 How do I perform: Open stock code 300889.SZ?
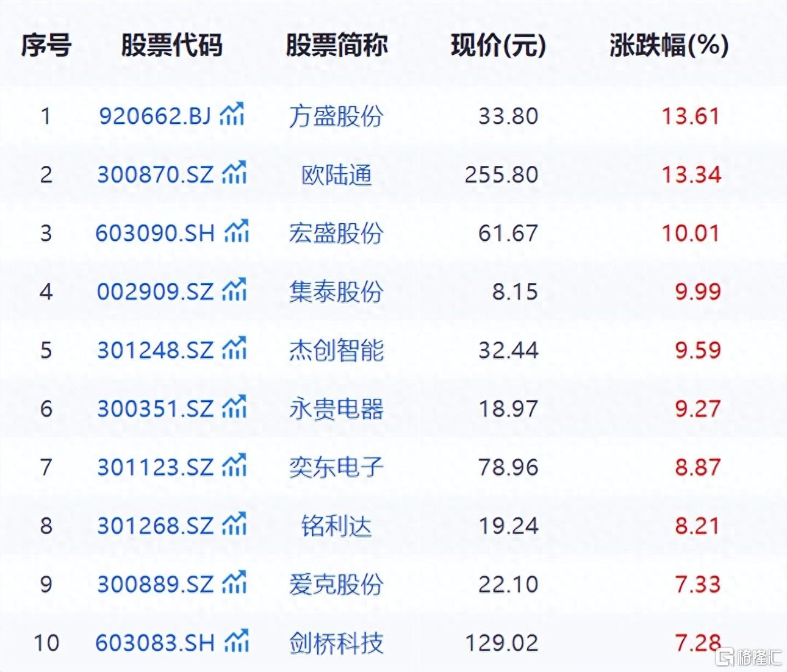click(156, 585)
